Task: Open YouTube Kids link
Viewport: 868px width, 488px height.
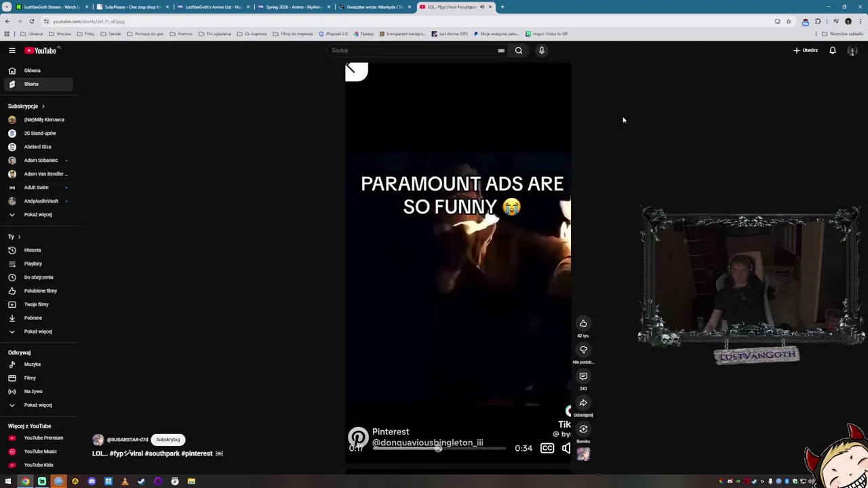Action: point(39,465)
